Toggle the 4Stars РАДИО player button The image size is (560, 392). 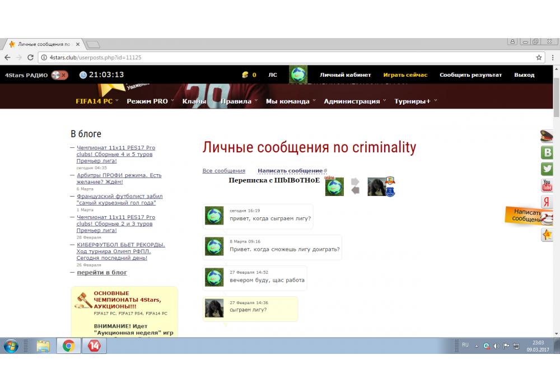coord(59,75)
